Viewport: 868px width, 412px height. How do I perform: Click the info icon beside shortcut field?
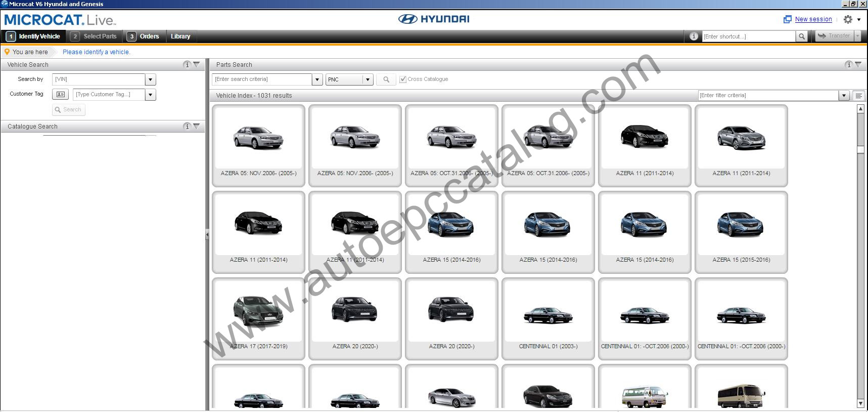pos(694,36)
